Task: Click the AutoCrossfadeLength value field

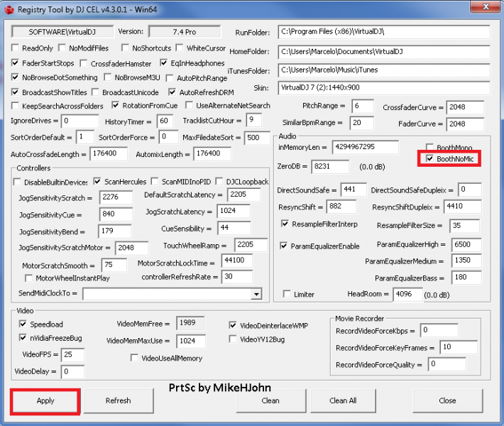Action: click(109, 153)
